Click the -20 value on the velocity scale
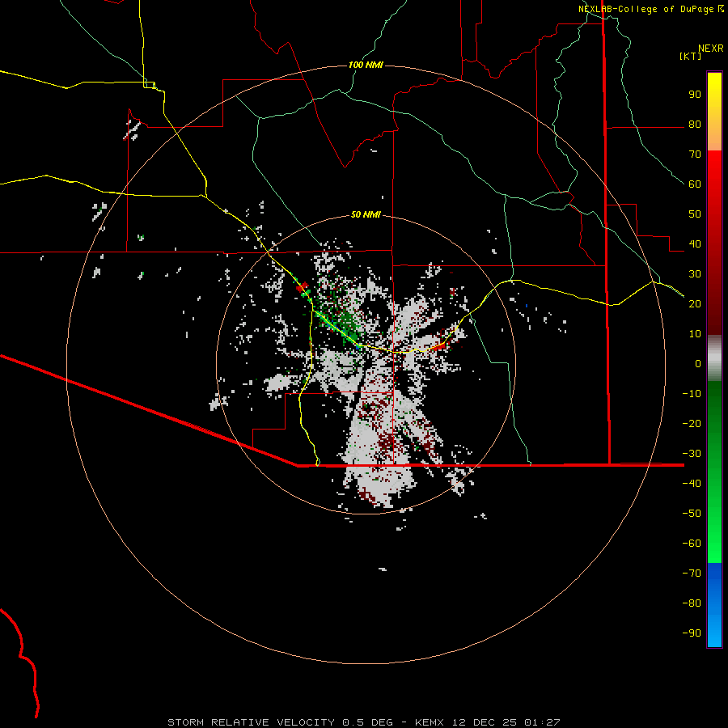The width and height of the screenshot is (728, 728). [x=692, y=424]
